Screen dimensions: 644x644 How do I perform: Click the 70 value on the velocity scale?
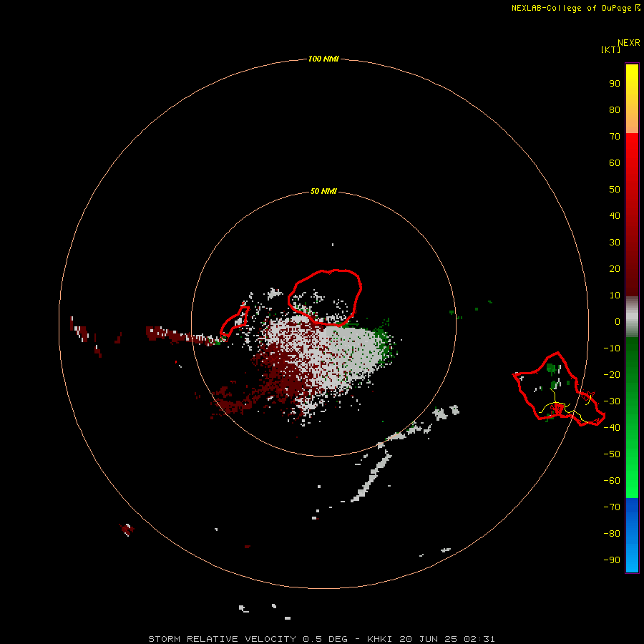(615, 137)
